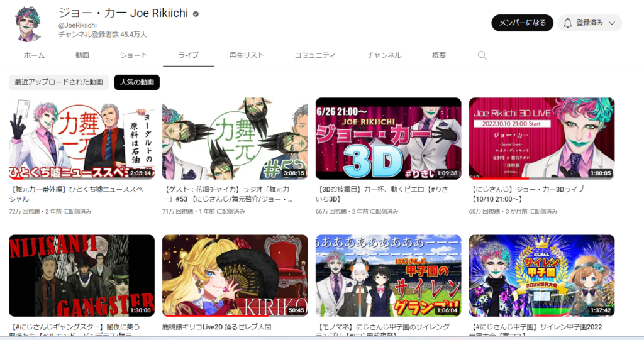Open the 舞元力一 #53 video thumbnail
Viewport: 644px width, 340px height.
point(235,138)
